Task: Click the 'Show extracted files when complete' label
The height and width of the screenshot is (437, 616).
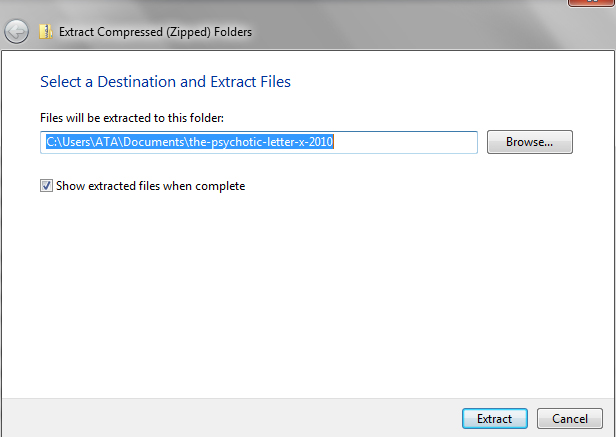Action: point(150,185)
